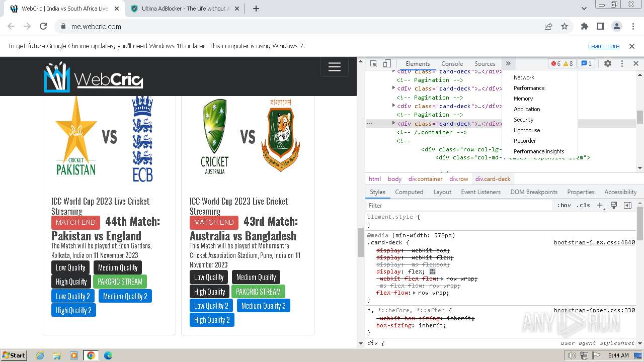The width and height of the screenshot is (644, 362).
Task: Toggle the .cls element classes button
Action: [583, 205]
